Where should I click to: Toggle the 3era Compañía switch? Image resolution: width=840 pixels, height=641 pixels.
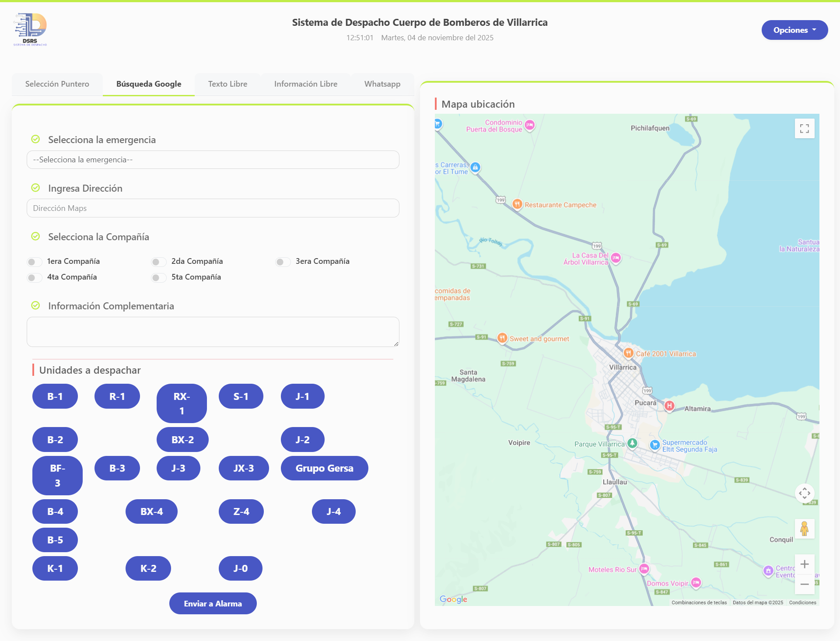click(283, 262)
